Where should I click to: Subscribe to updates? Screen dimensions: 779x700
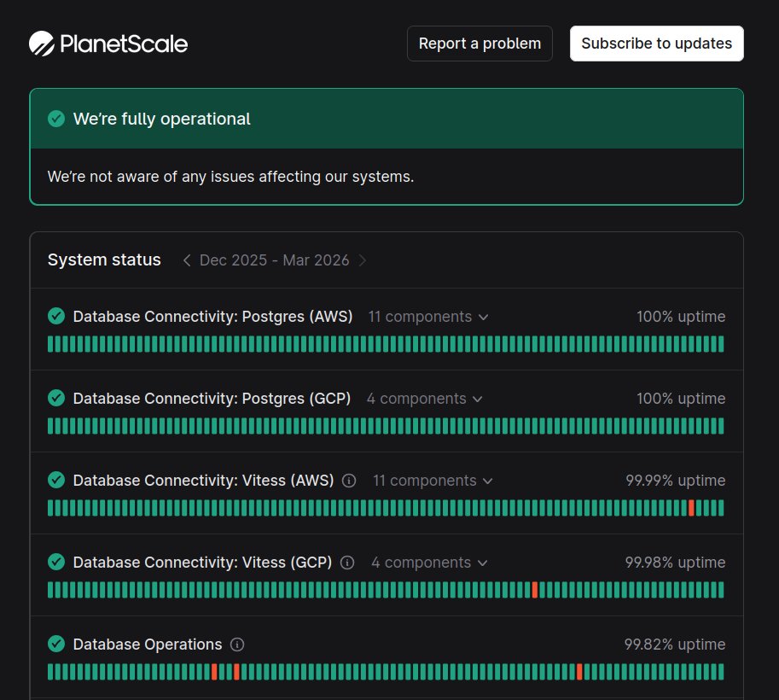tap(656, 44)
